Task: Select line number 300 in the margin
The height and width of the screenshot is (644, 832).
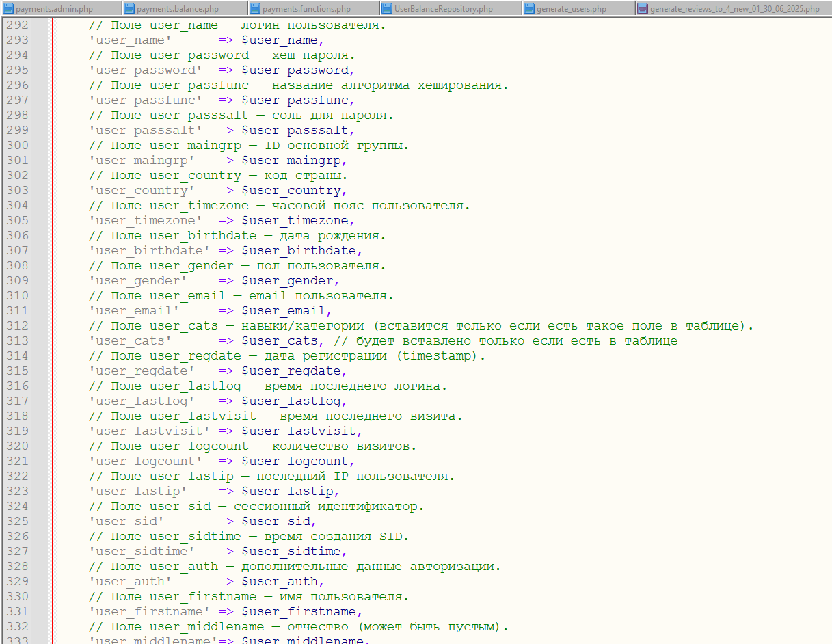Action: pos(17,146)
